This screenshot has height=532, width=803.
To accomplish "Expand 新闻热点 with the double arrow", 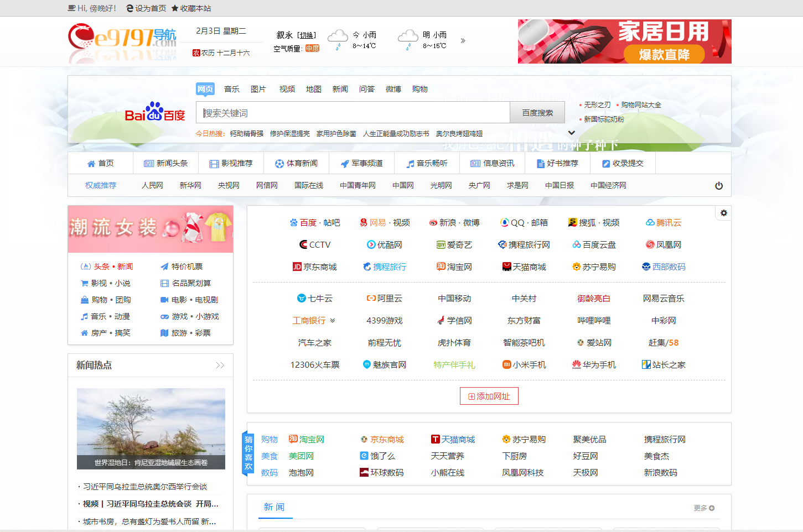I will 220,366.
